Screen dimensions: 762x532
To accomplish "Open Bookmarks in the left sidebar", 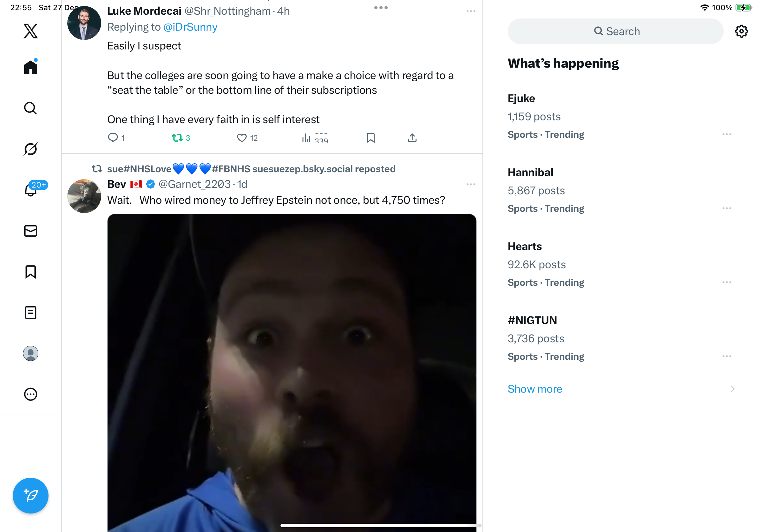I will pyautogui.click(x=31, y=272).
